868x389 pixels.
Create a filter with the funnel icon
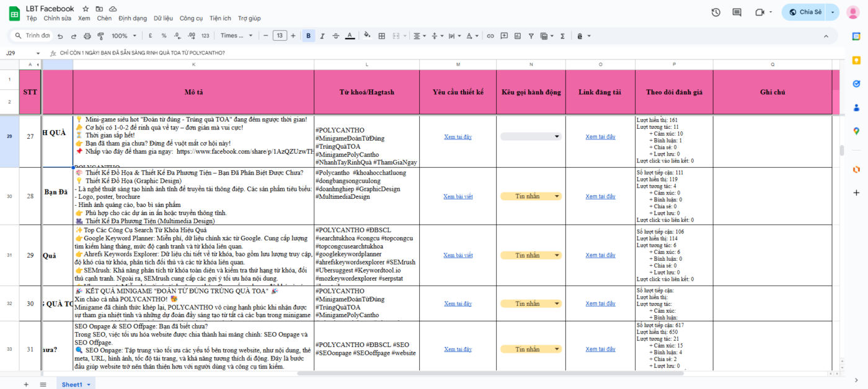pos(532,36)
